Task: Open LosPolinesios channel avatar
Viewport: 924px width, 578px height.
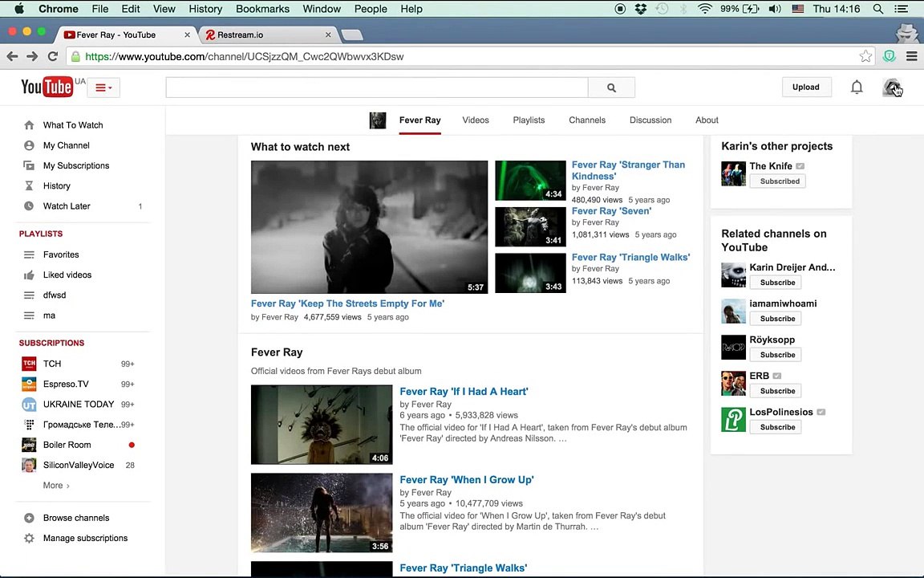Action: tap(733, 419)
